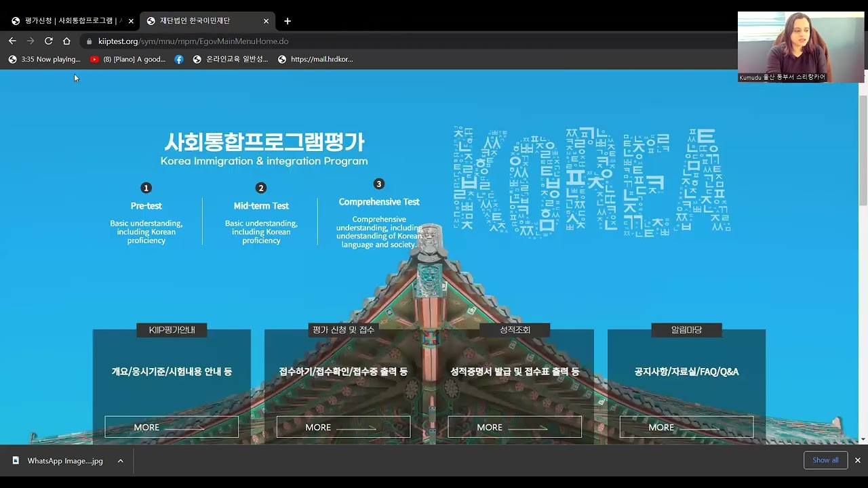This screenshot has width=868, height=488.
Task: Click the 사회통합프로그램평가 heading
Action: [264, 142]
